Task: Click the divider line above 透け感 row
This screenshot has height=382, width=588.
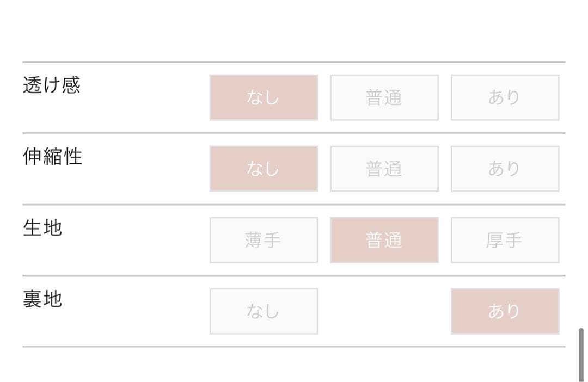Action: 294,62
